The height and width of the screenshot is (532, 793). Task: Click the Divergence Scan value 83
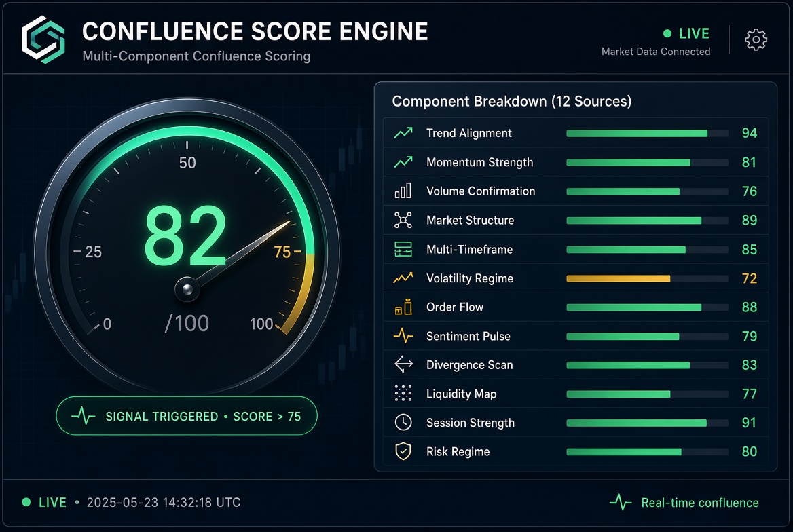point(749,365)
